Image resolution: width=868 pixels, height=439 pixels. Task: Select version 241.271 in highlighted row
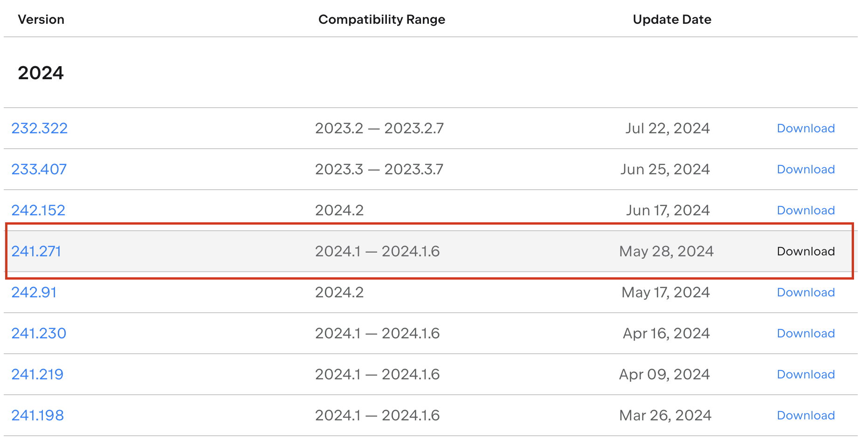(x=36, y=251)
